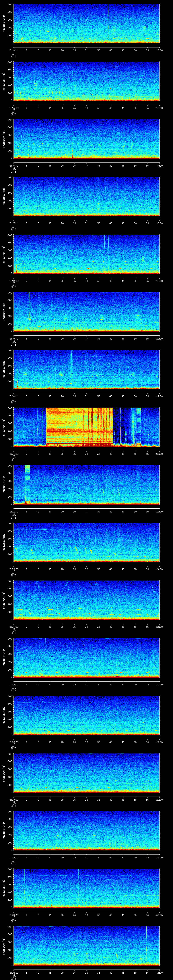Click the "15:00" end time label
This screenshot has width=173, height=980.
159,50
